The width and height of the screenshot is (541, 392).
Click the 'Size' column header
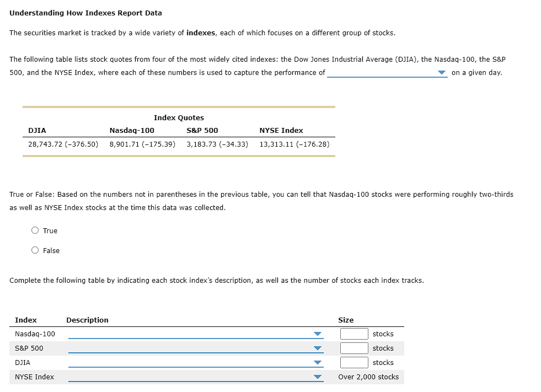tap(346, 320)
